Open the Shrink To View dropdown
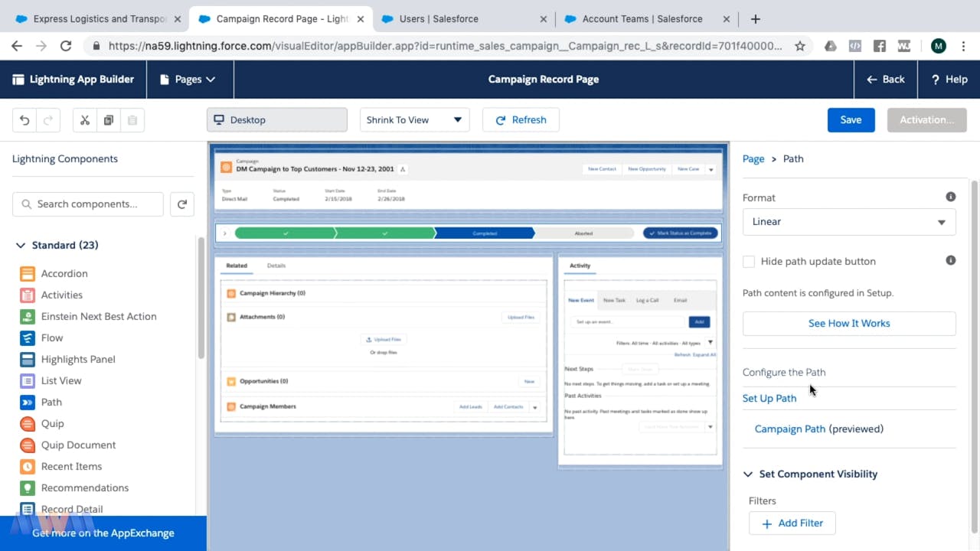Screen dimensions: 980x551 [415, 120]
